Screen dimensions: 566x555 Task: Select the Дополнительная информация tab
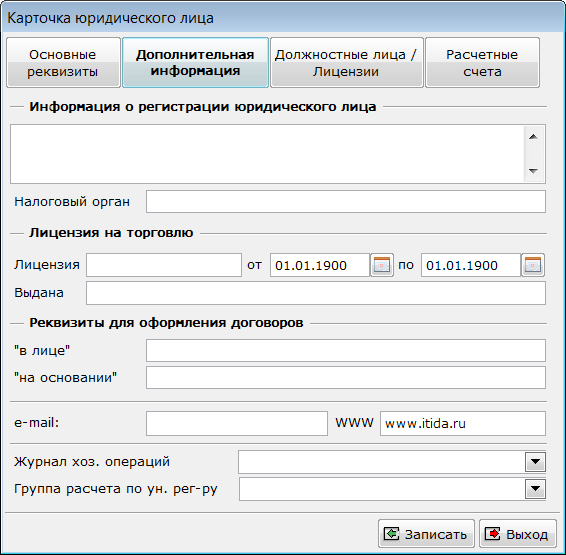[x=195, y=62]
